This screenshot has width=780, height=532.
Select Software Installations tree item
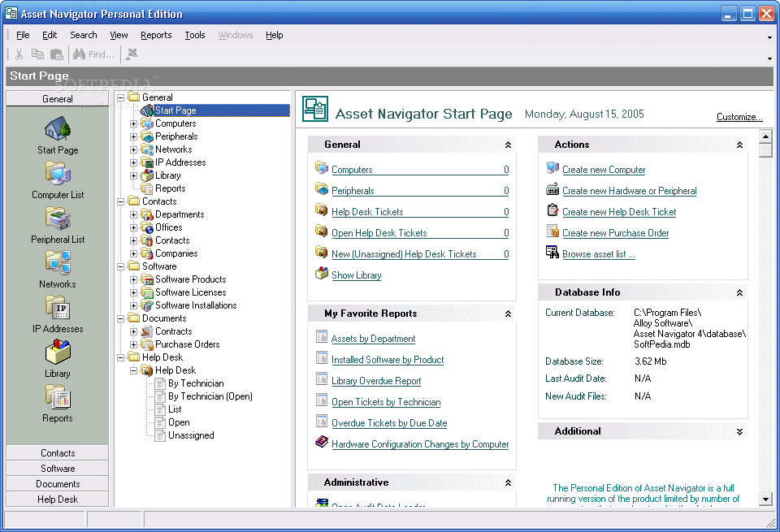[x=196, y=305]
